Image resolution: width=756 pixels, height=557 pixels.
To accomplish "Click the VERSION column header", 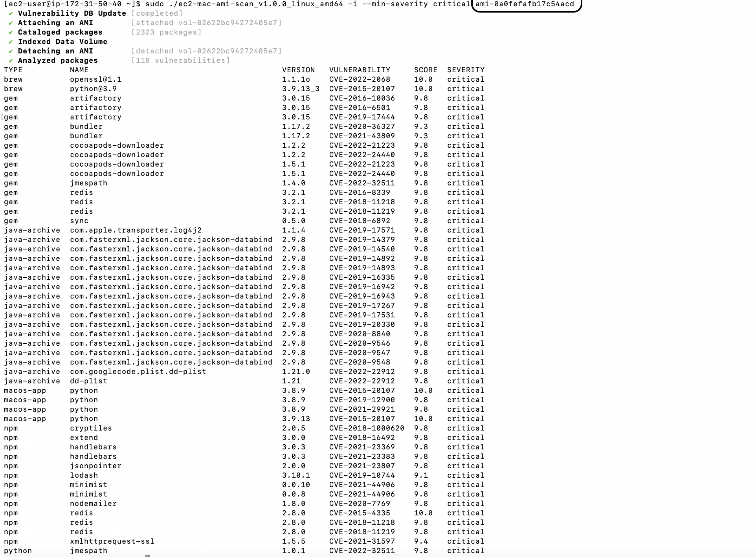I will (299, 70).
